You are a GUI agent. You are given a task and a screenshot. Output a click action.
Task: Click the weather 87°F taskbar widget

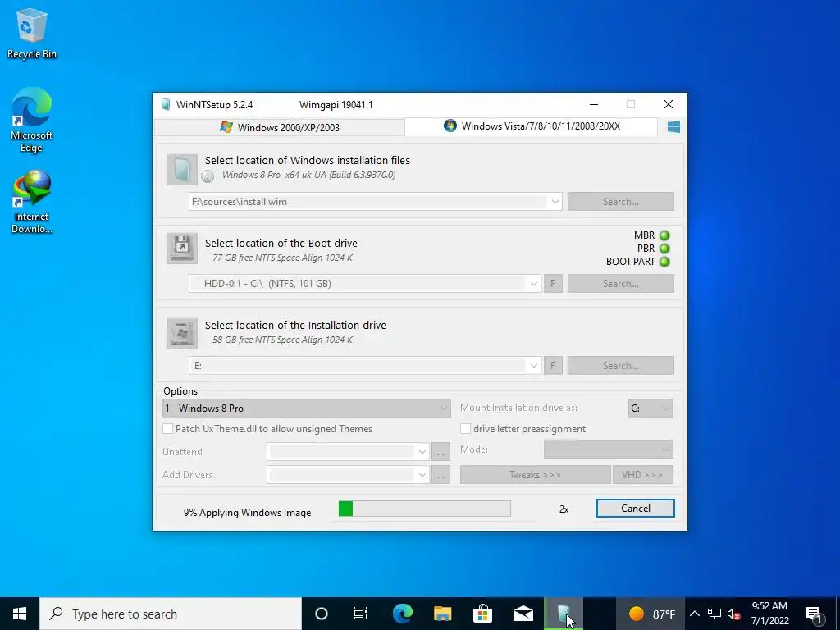pyautogui.click(x=652, y=614)
